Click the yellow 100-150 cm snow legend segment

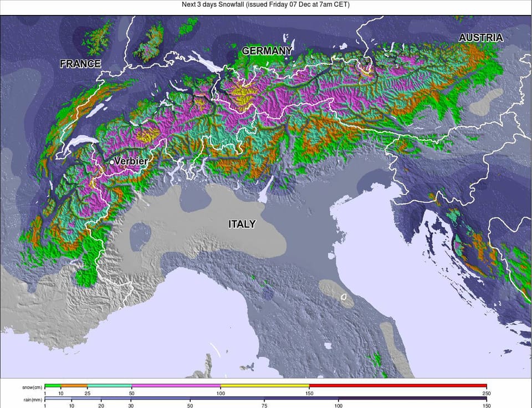(x=265, y=386)
